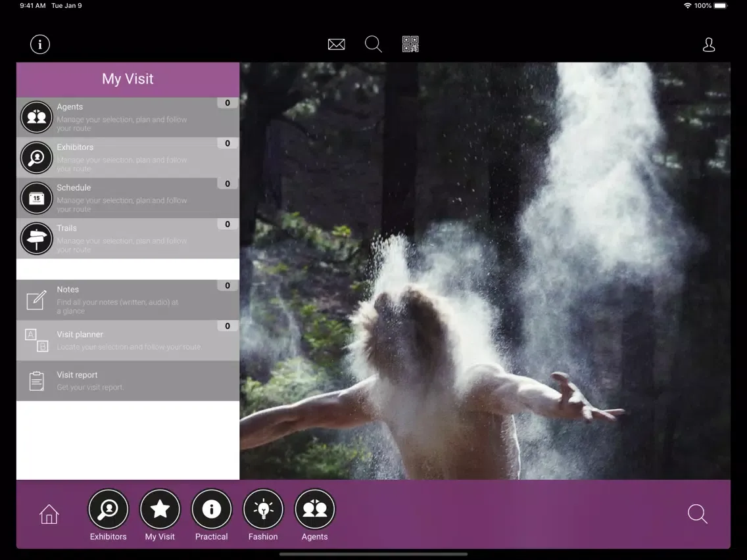Tap the Agents icon in My Visit list
Image resolution: width=747 pixels, height=560 pixels.
[37, 117]
